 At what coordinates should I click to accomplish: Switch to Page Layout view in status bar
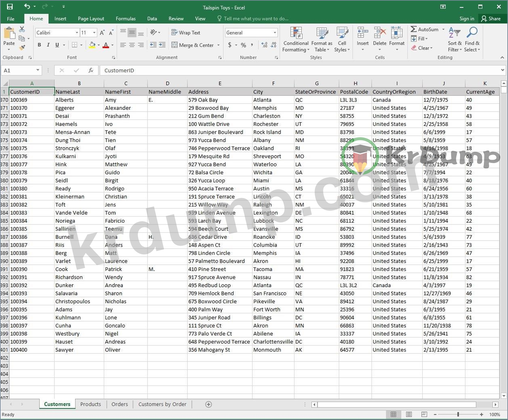point(409,414)
